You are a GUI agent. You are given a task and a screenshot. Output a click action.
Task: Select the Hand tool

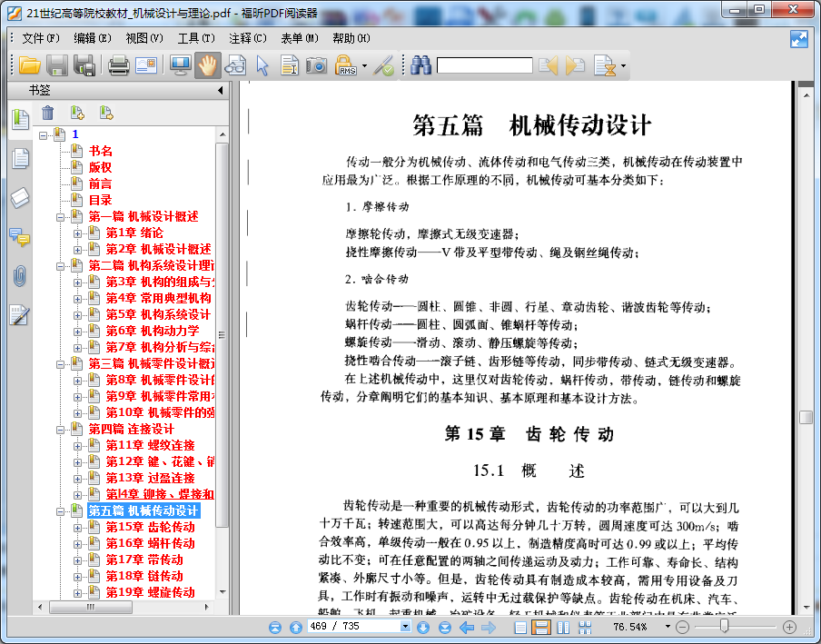click(207, 65)
